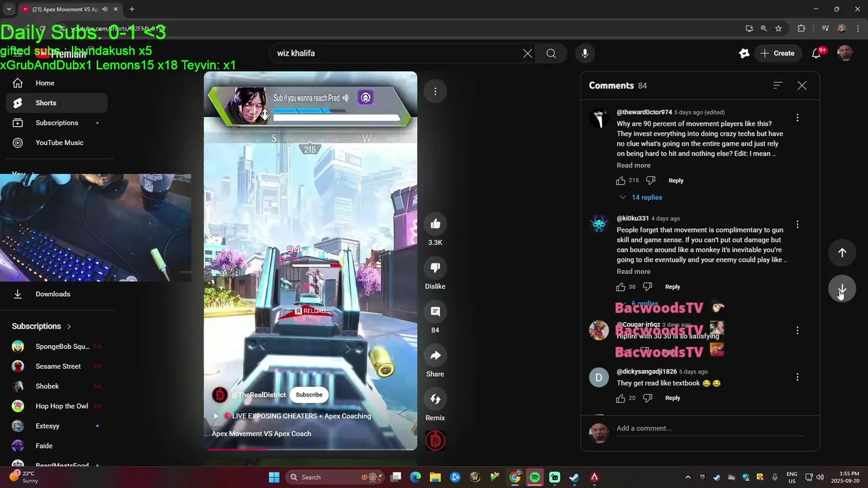The image size is (868, 488).
Task: Open Subscriptions in sidebar
Action: point(57,123)
